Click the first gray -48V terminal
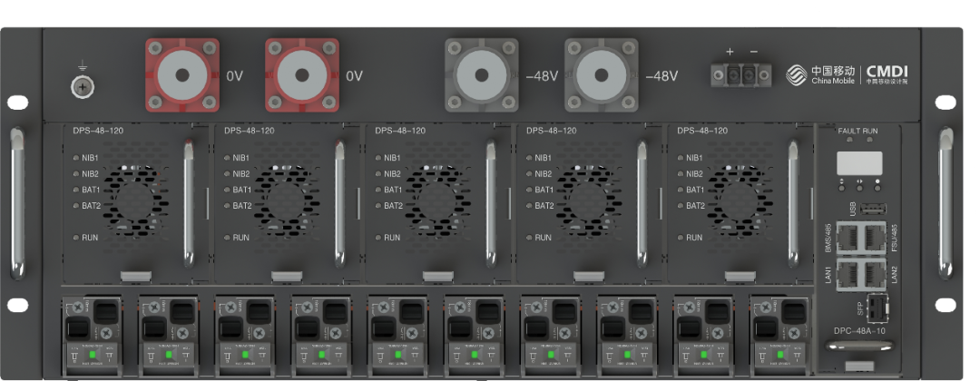This screenshot has width=980, height=381. click(482, 75)
